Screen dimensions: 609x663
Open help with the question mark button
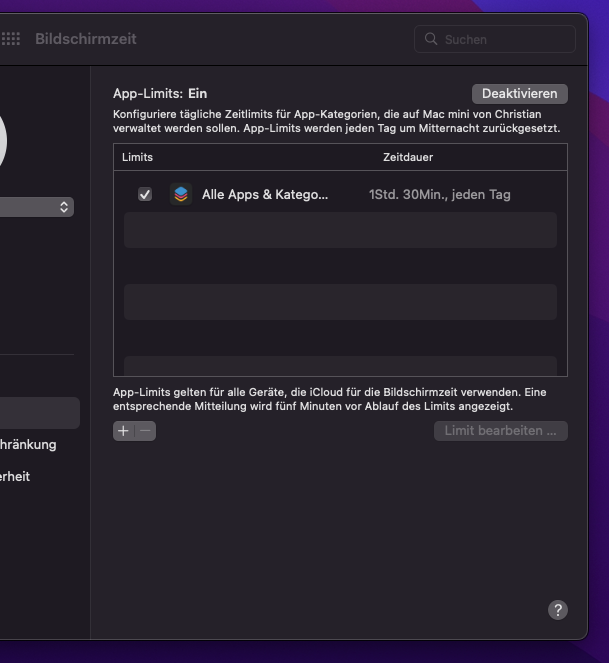point(558,610)
